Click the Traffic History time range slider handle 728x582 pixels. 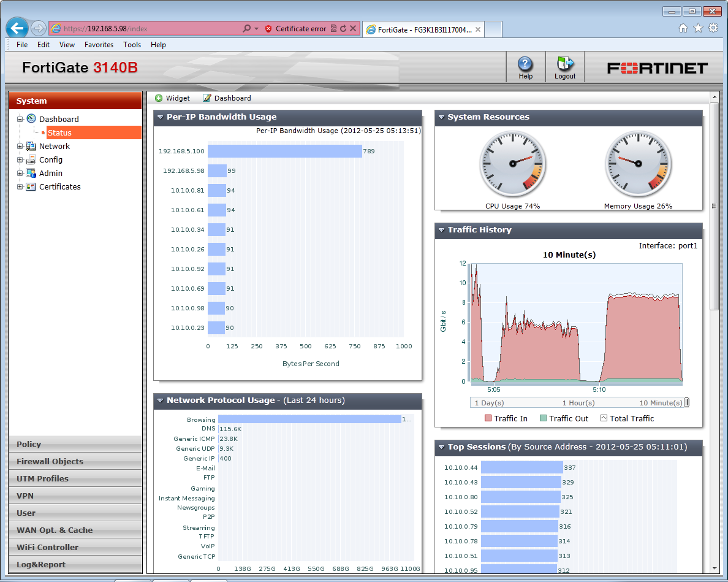(687, 403)
